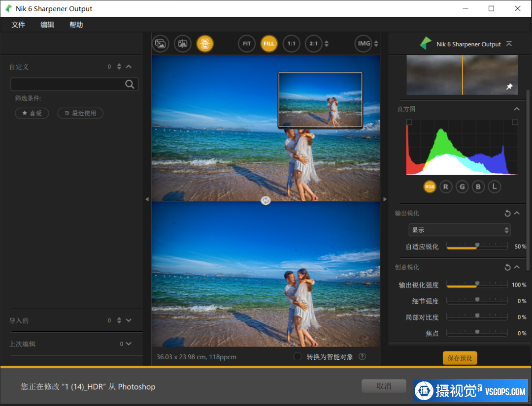Show the B histogram channel
This screenshot has height=406, width=532.
[478, 187]
